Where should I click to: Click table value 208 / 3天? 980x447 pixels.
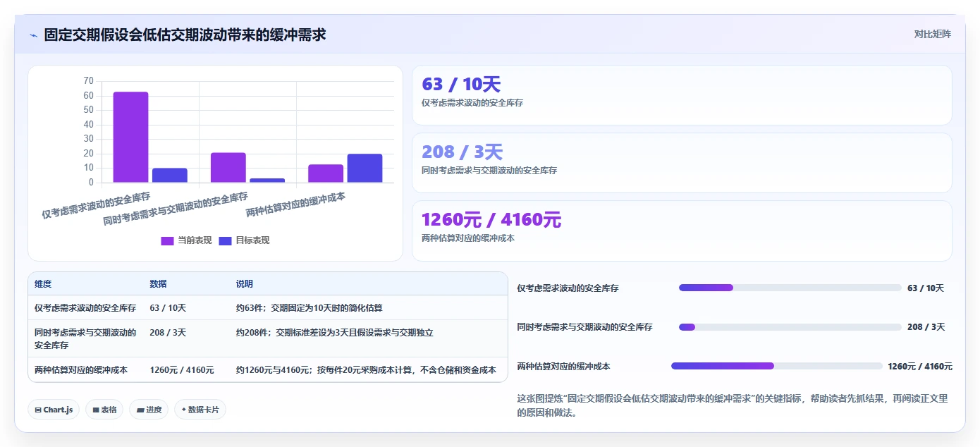tap(168, 333)
